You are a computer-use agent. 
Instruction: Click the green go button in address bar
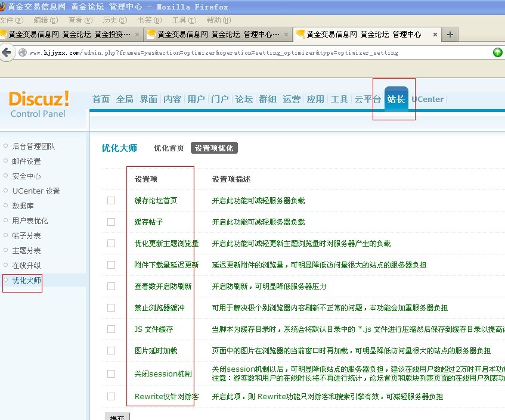[498, 52]
